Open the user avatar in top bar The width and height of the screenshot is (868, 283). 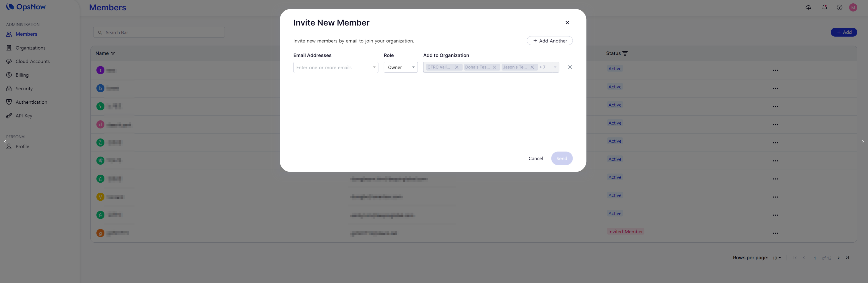coord(853,7)
